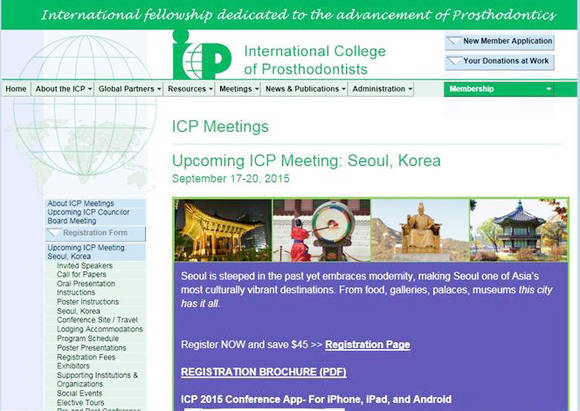
Task: Click the Upcoming ICP Meeting: Seoul, Korea heading
Action: click(306, 161)
